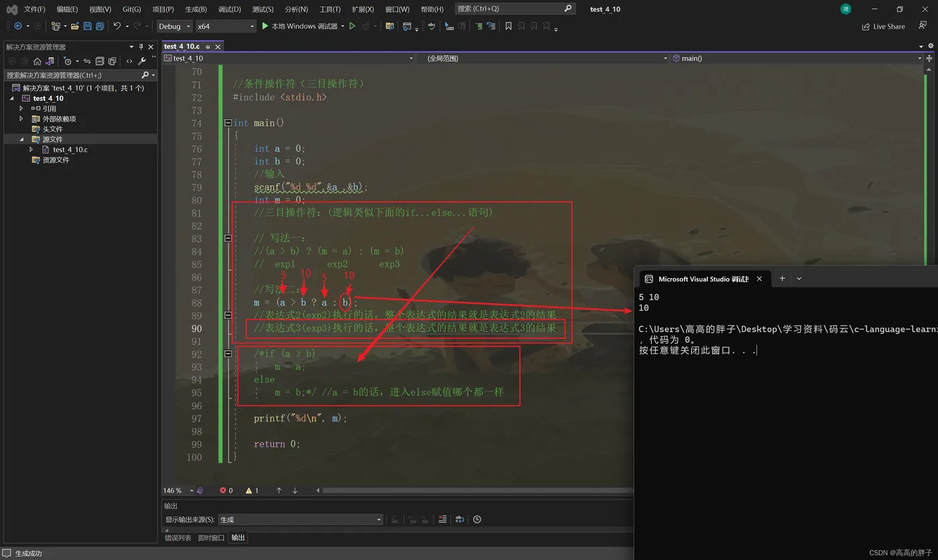938x560 pixels.
Task: Switch to the 即时窗口 tab
Action: coord(211,537)
